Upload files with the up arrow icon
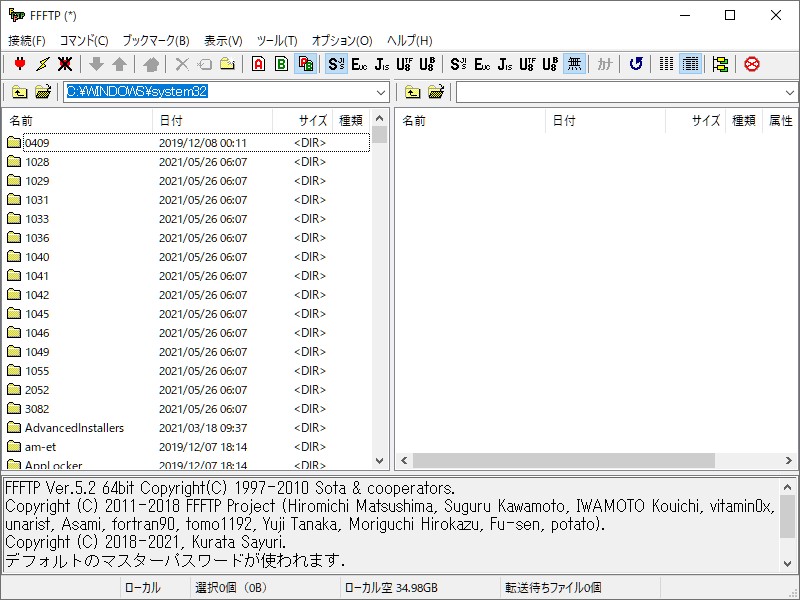The width and height of the screenshot is (800, 600). coord(118,63)
